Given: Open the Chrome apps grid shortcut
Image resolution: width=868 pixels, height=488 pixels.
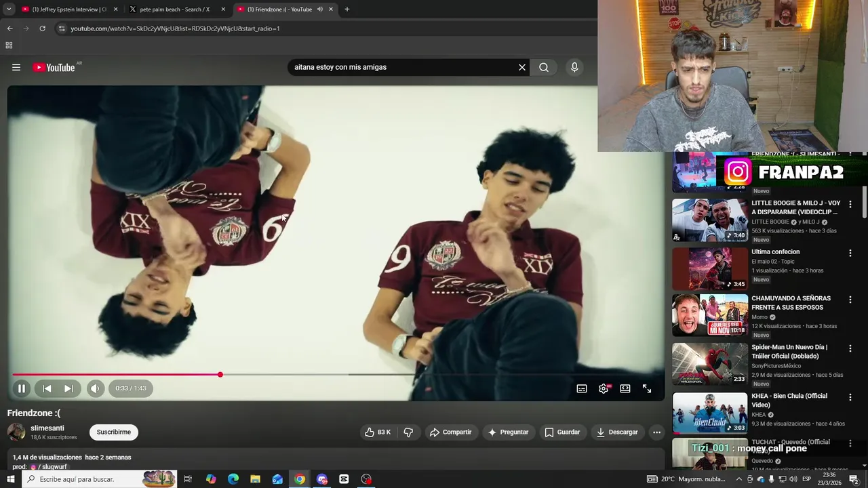Looking at the screenshot, I should point(9,45).
